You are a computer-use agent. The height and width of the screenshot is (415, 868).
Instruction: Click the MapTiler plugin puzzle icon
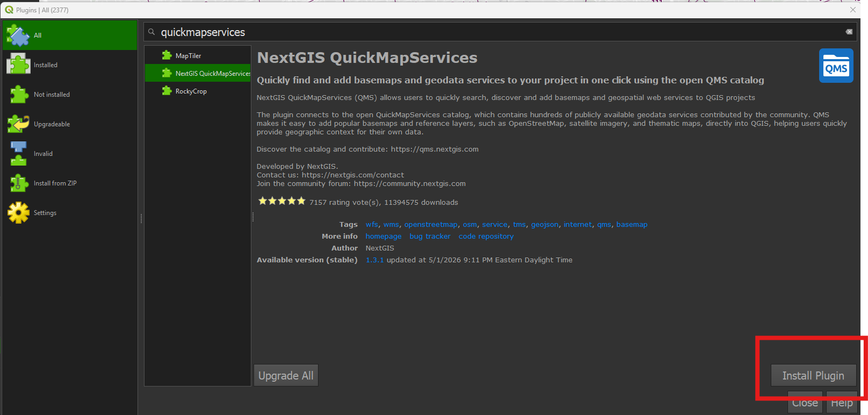click(x=167, y=55)
